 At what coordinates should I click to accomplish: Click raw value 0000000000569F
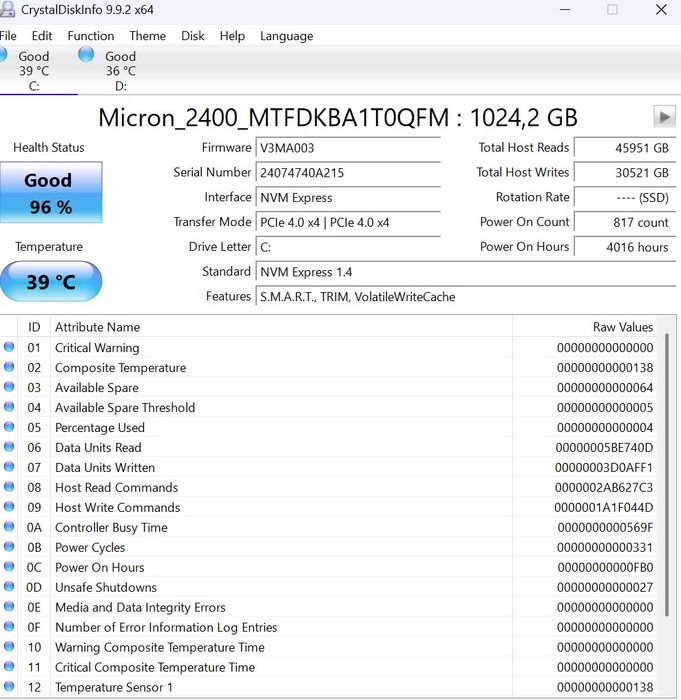[605, 528]
